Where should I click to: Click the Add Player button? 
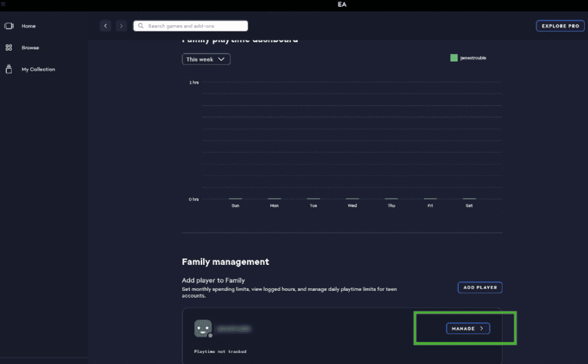click(x=480, y=288)
